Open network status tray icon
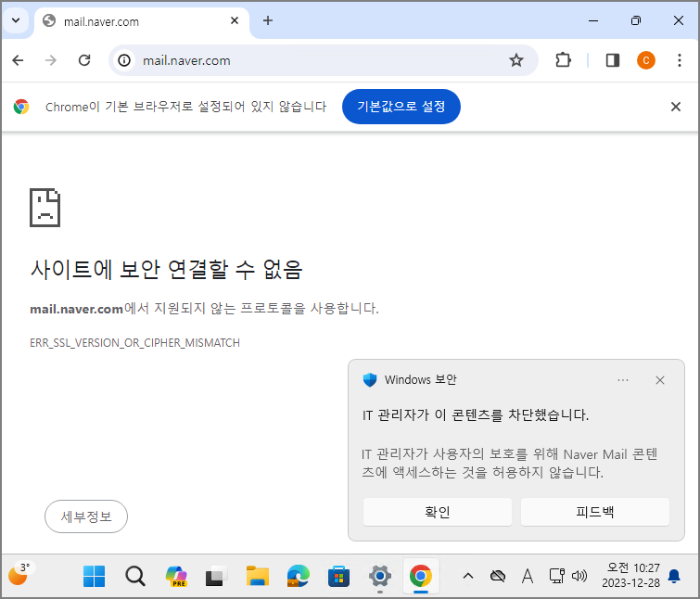Screen dimensions: 700x599 tap(556, 576)
